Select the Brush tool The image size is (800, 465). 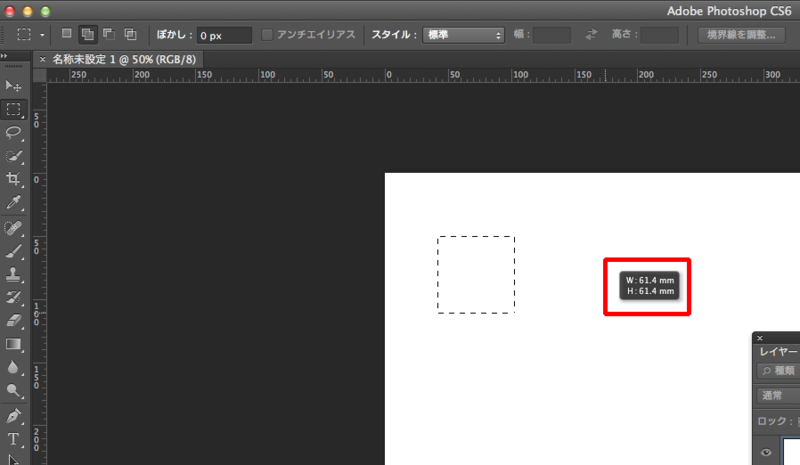[13, 251]
